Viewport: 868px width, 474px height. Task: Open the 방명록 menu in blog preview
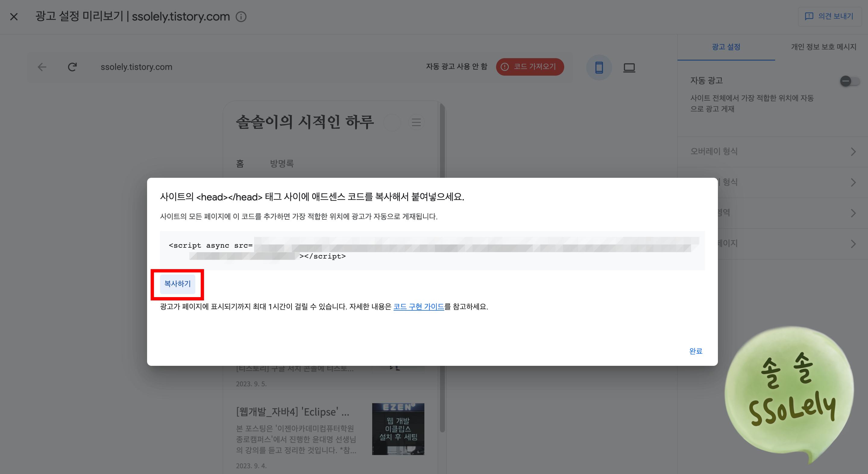282,164
